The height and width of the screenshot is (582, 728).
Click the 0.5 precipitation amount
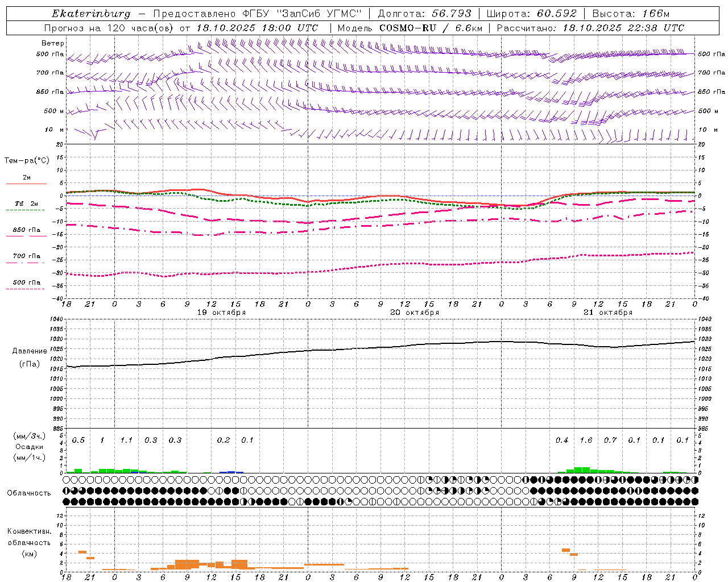tap(78, 440)
